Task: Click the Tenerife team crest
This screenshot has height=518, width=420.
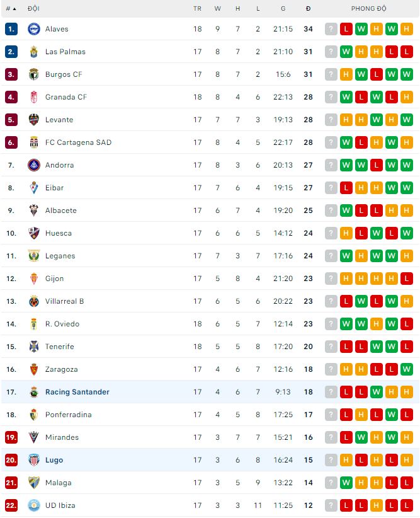Action: (34, 347)
